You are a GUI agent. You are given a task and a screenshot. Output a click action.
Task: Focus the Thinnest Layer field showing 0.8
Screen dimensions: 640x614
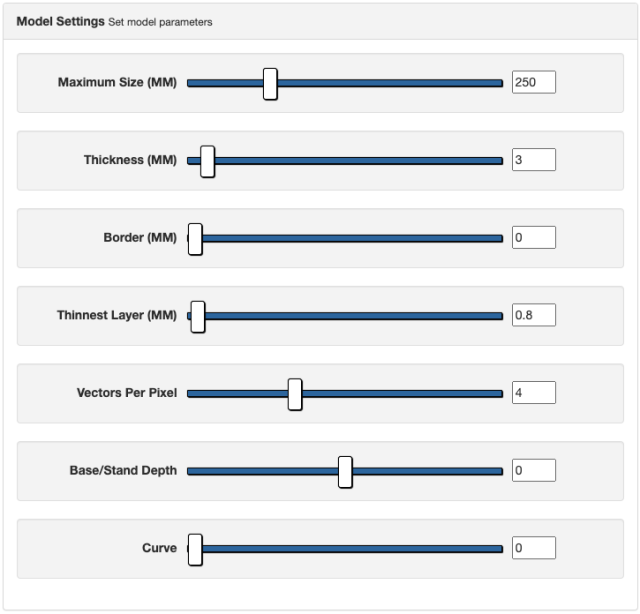click(533, 316)
